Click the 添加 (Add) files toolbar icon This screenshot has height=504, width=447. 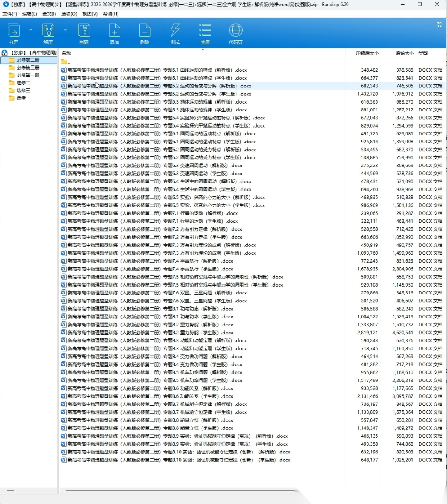point(114,33)
